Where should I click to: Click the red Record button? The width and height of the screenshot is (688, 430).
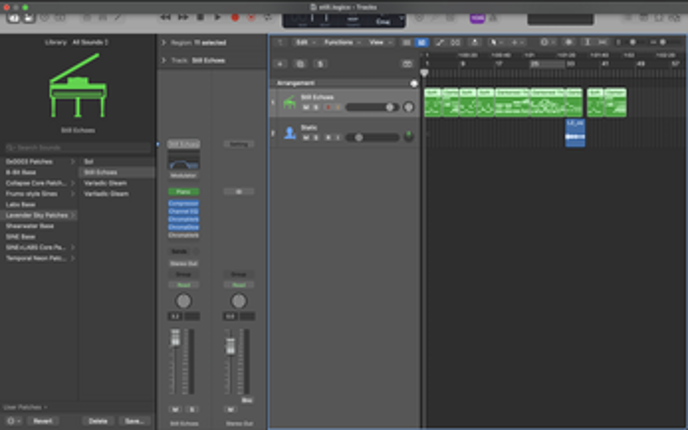236,17
